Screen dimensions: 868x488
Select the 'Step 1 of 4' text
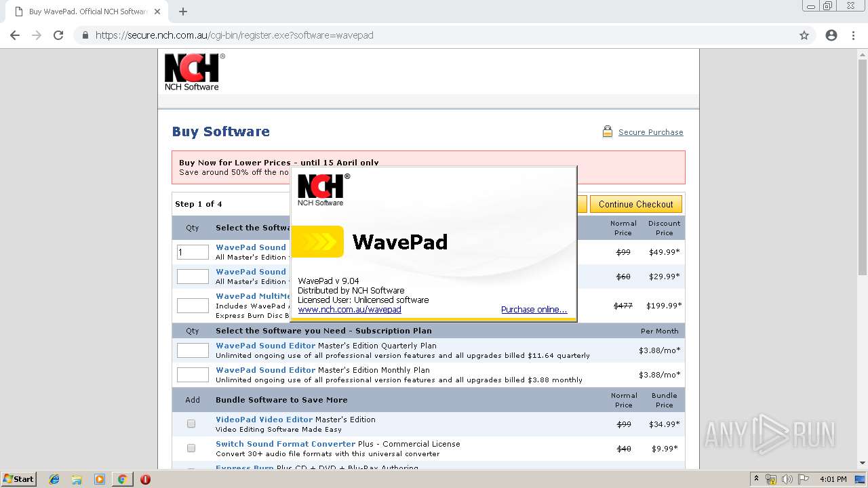(198, 204)
